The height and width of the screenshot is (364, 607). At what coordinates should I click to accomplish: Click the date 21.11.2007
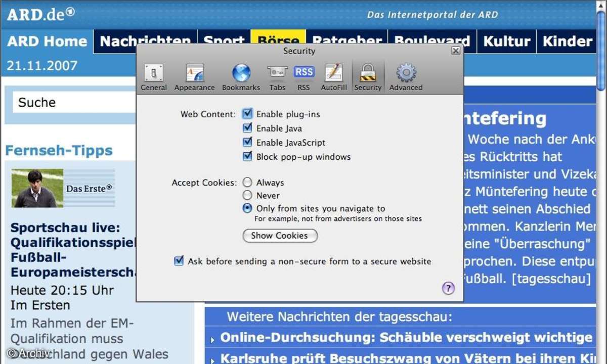(x=42, y=66)
